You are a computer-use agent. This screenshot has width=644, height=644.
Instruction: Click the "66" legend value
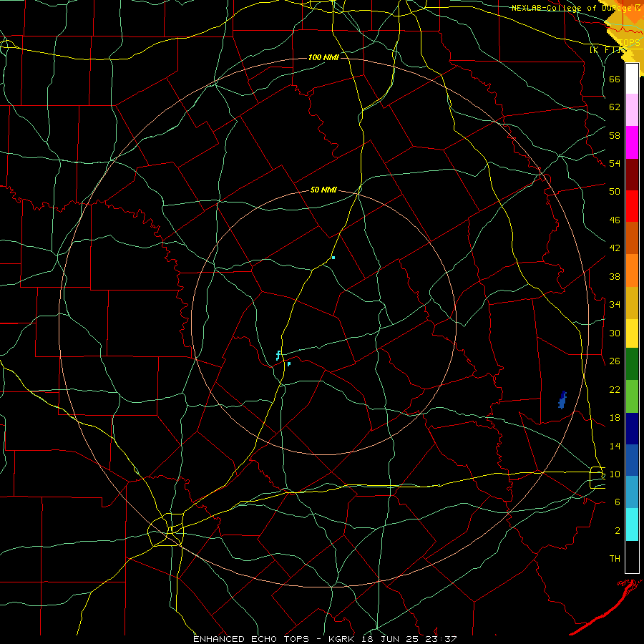[615, 79]
